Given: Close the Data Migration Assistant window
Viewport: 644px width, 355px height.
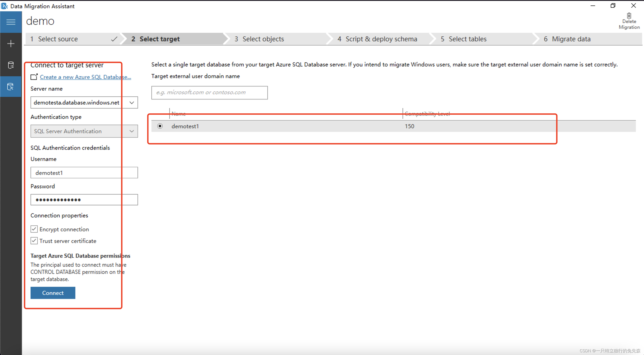Looking at the screenshot, I should pyautogui.click(x=633, y=6).
